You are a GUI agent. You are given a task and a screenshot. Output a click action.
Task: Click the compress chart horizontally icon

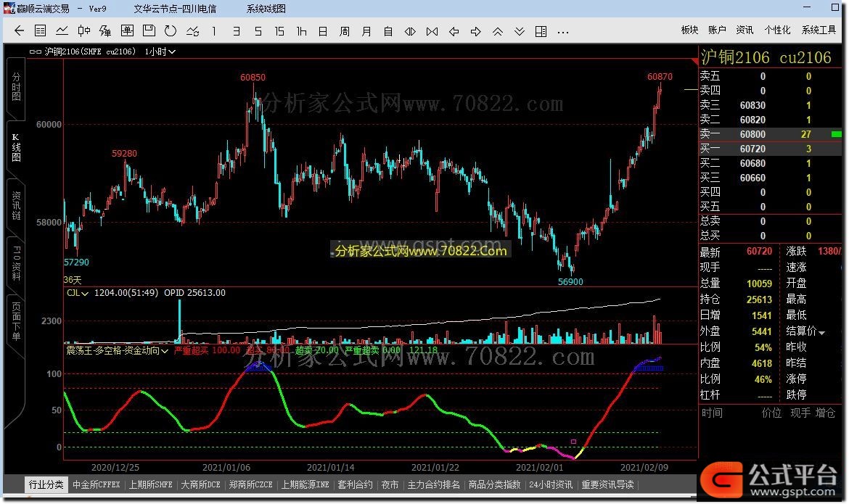coord(432,31)
